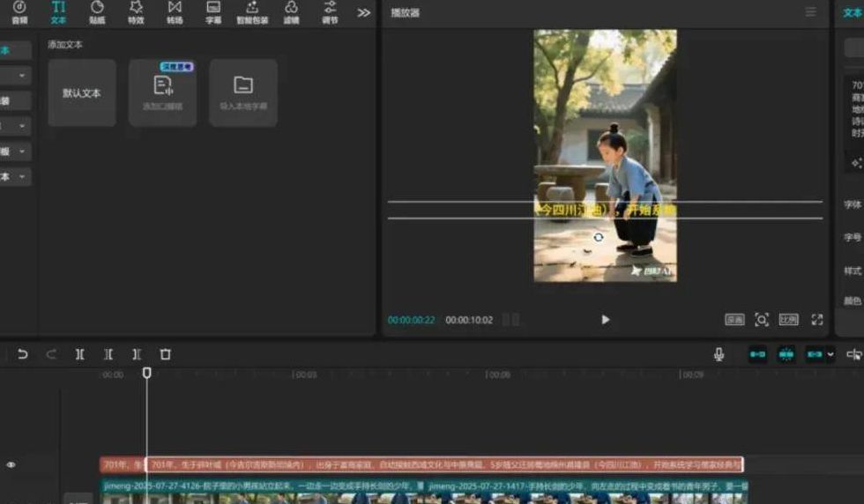
Task: Open the 调节 (Adjust) icon
Action: click(330, 11)
